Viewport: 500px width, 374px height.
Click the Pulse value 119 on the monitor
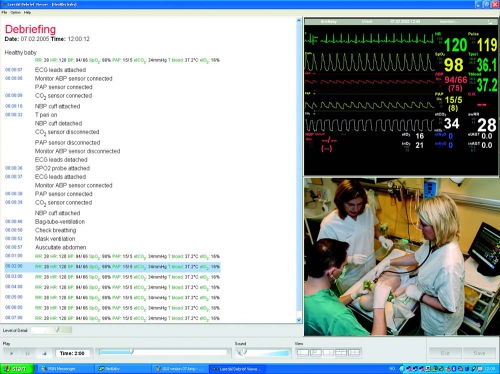pos(487,45)
